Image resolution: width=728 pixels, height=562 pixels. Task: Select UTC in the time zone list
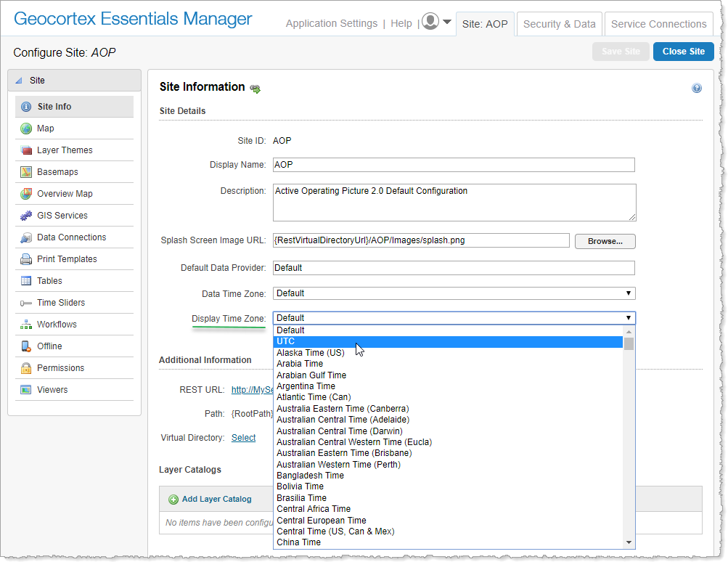point(448,341)
